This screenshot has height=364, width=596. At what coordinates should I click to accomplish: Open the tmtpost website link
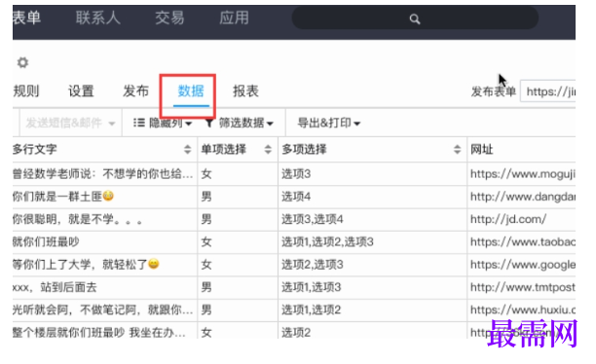point(523,287)
